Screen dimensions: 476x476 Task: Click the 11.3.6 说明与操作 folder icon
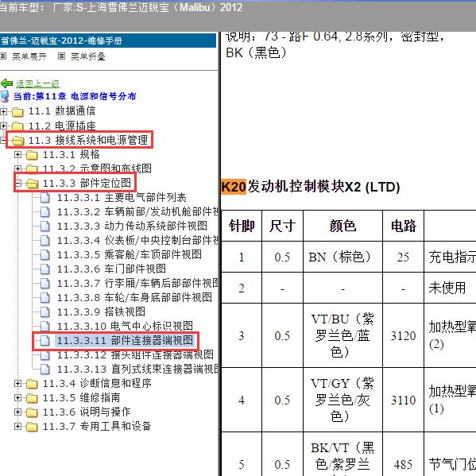coord(32,412)
